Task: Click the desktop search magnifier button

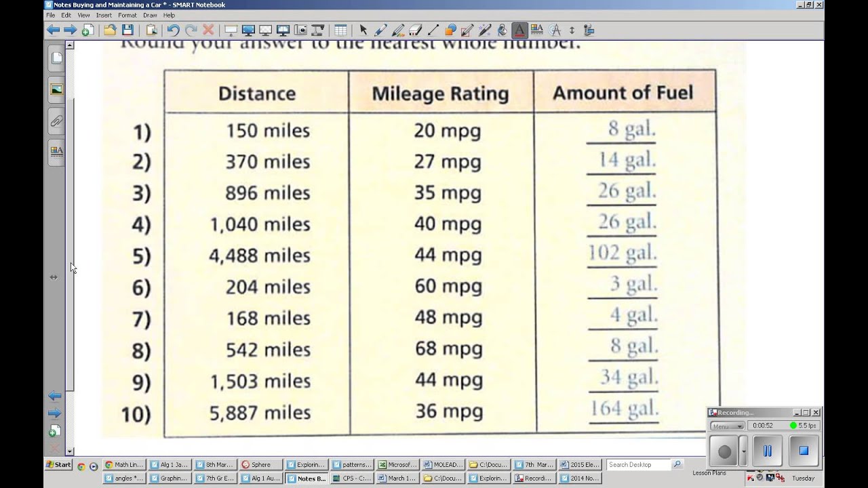Action: point(677,465)
